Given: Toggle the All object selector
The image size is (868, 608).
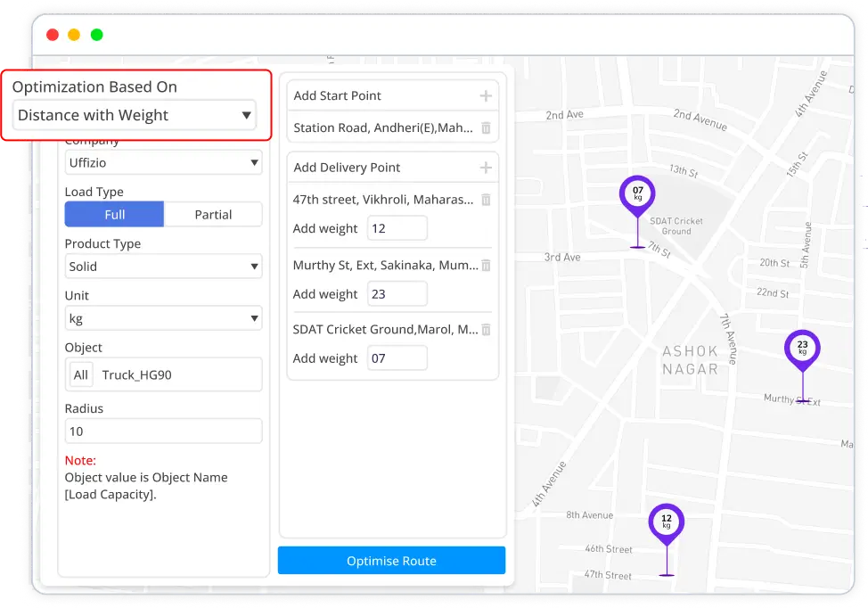Looking at the screenshot, I should [81, 375].
